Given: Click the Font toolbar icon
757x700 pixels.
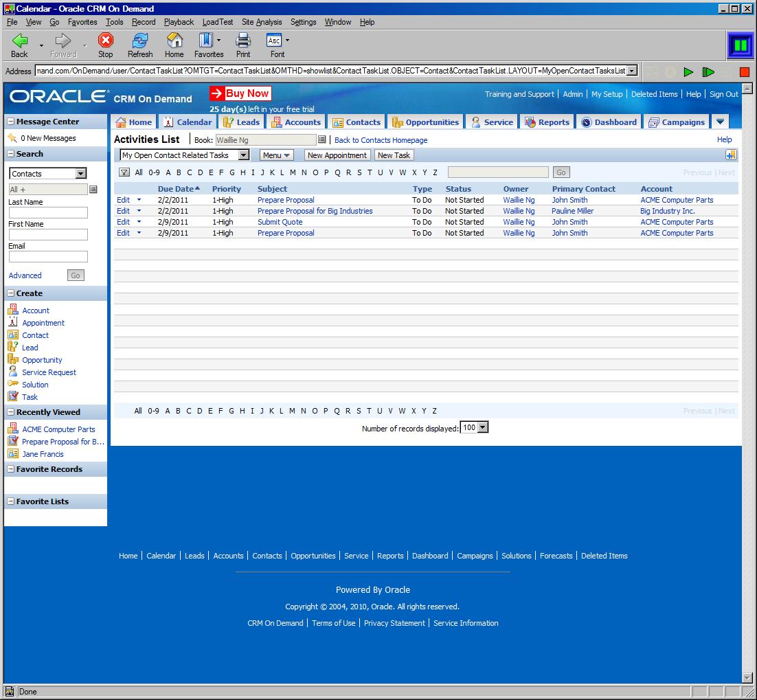Looking at the screenshot, I should (274, 41).
